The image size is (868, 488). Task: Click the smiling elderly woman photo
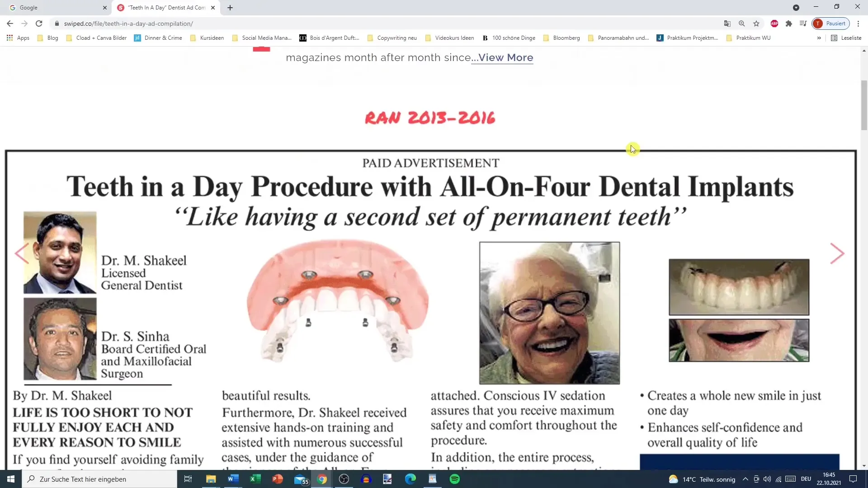[549, 313]
